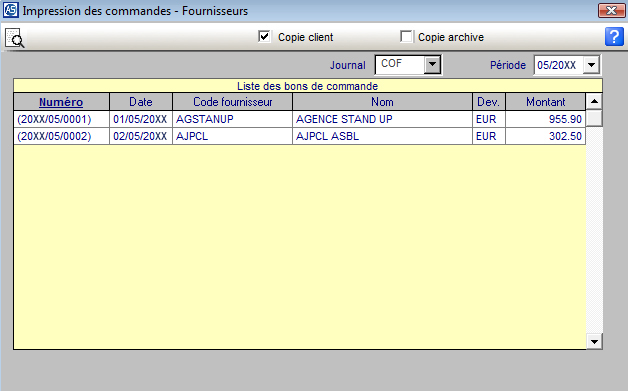Open the Période dropdown arrow
628x391 pixels.
[x=592, y=65]
